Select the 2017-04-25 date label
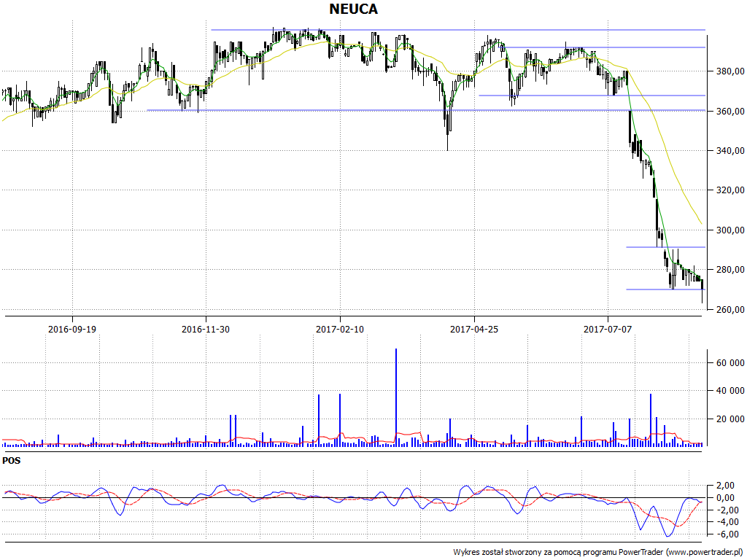The width and height of the screenshot is (747, 560). point(474,329)
